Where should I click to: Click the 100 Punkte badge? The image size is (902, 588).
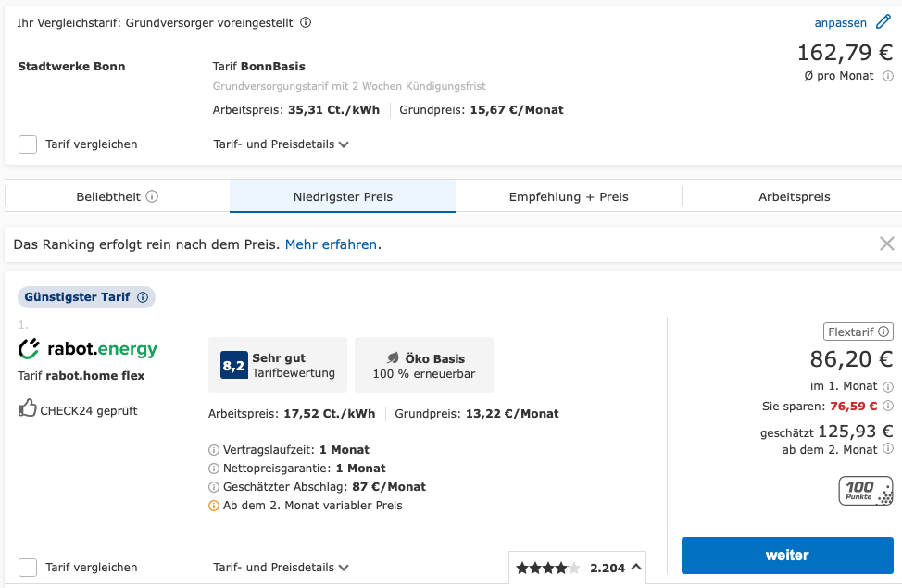[866, 491]
